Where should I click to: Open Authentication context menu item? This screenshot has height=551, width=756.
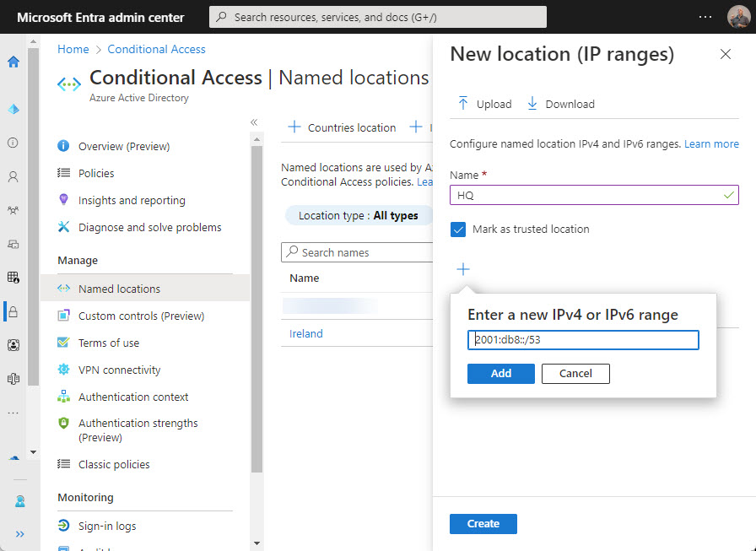click(144, 397)
